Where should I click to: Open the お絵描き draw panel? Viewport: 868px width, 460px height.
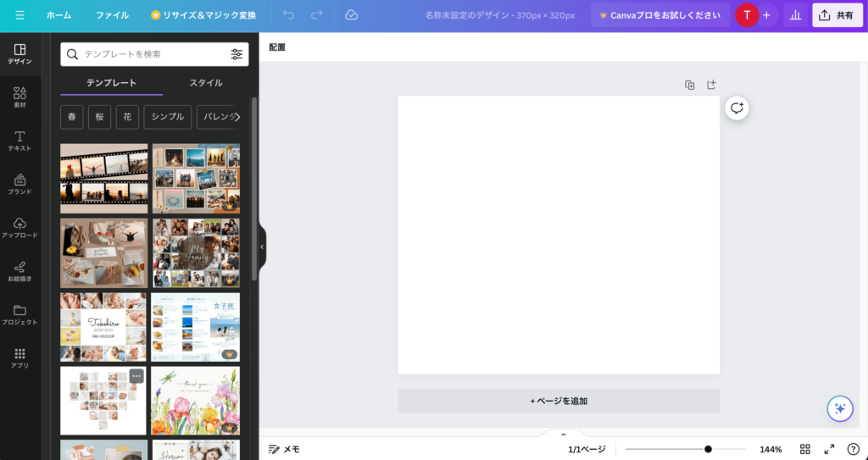(20, 271)
